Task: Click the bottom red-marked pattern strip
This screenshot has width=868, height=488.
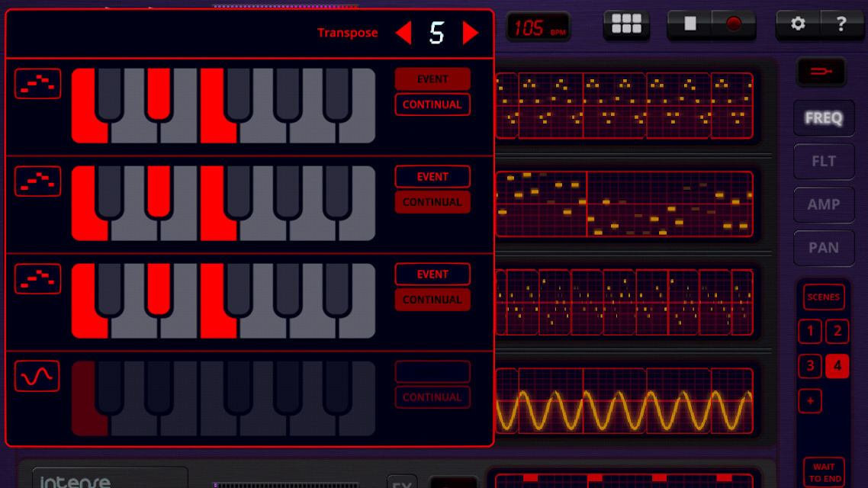Action: click(625, 480)
